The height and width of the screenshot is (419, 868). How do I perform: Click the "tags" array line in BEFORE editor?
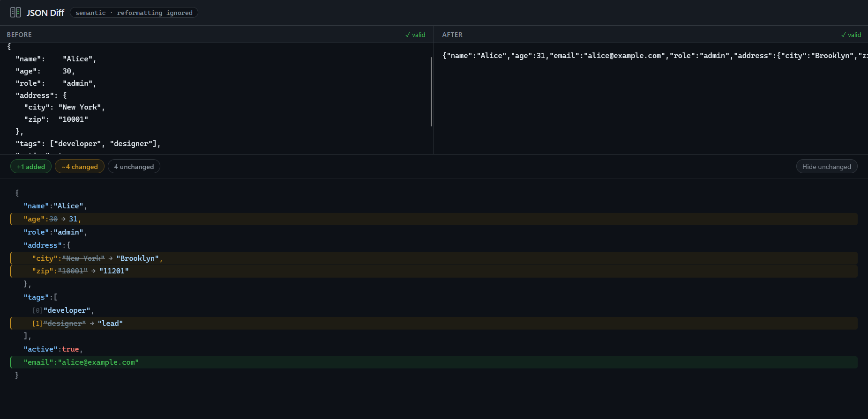(x=88, y=144)
